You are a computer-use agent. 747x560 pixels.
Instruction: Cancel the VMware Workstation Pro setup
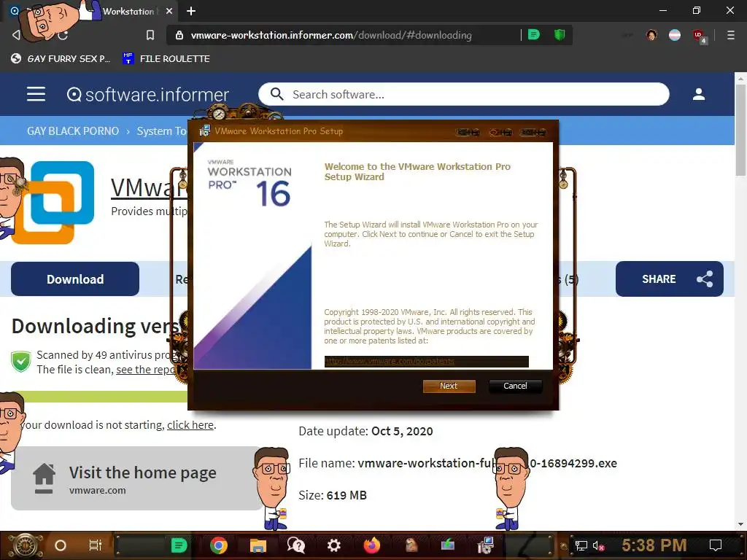(x=515, y=386)
